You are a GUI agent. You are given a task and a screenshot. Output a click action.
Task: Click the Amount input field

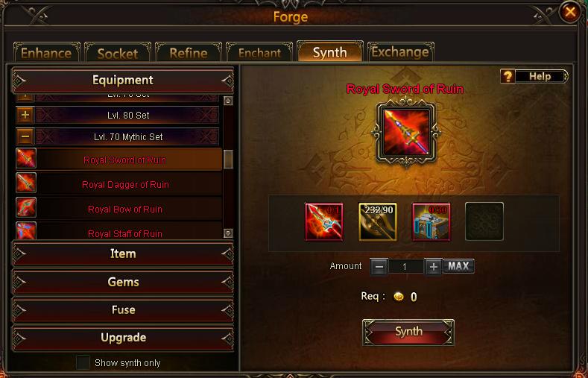click(x=405, y=267)
